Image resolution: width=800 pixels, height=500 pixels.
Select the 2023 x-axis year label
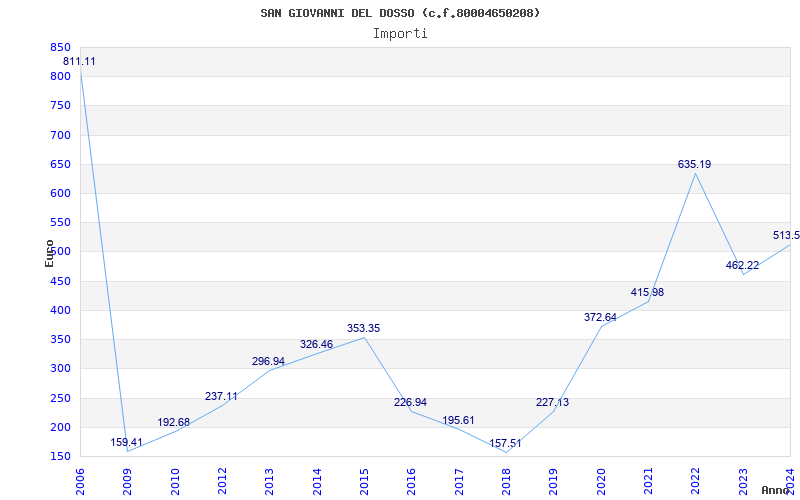[743, 482]
